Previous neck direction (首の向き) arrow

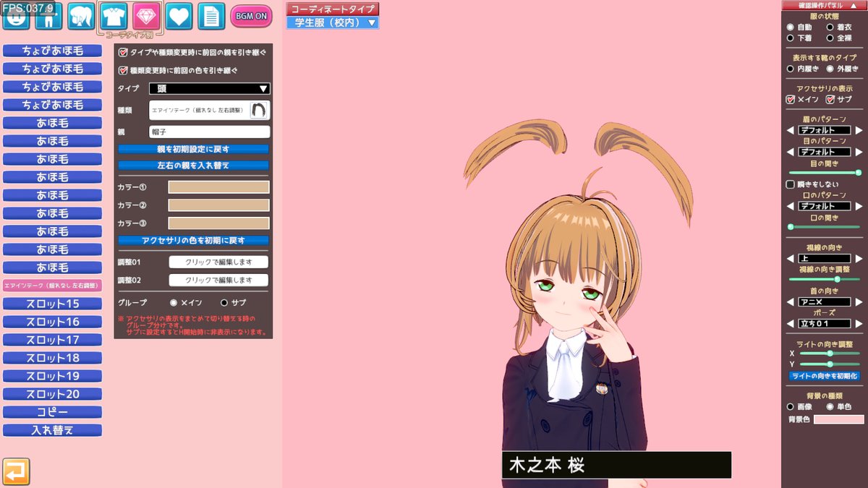pyautogui.click(x=792, y=301)
